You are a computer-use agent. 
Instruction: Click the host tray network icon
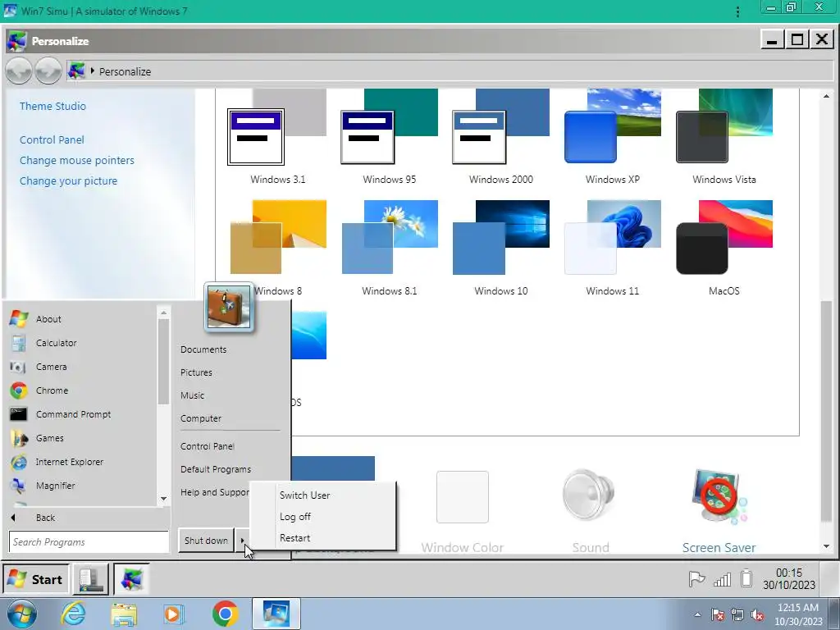pyautogui.click(x=737, y=615)
